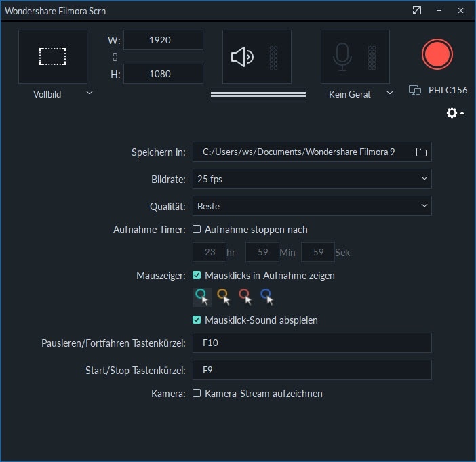Enable Aufnahme stoppen nach checkbox
The image size is (476, 462).
pos(197,229)
